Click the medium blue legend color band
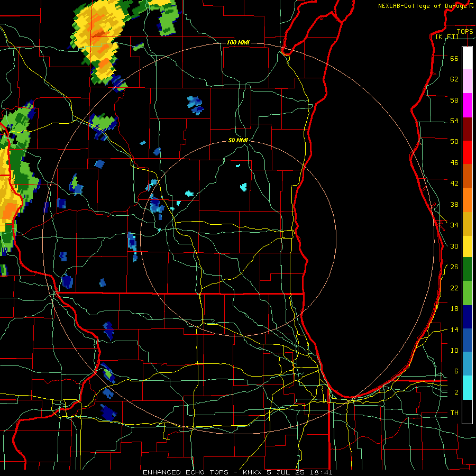 coord(467,340)
